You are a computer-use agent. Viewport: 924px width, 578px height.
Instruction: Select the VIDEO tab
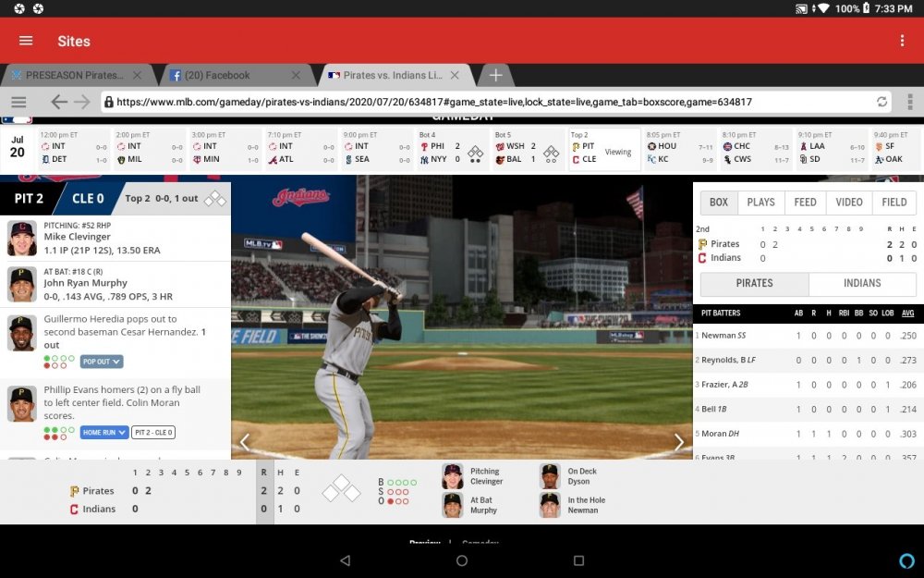(x=849, y=203)
